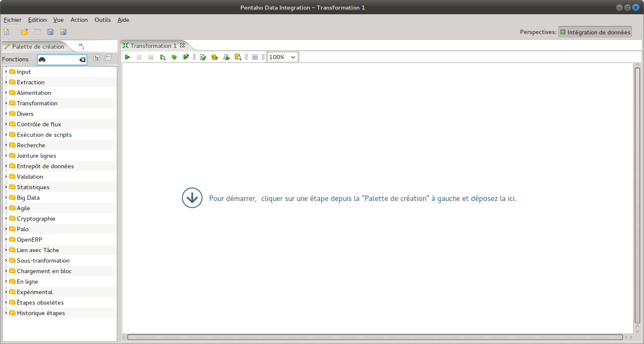Screen dimensions: 644x344
Task: Click the Transformation 1 tab icon
Action: (126, 46)
